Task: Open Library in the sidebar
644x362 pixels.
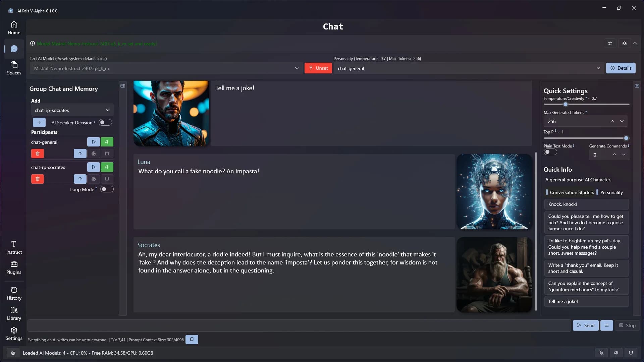Action: (14, 313)
